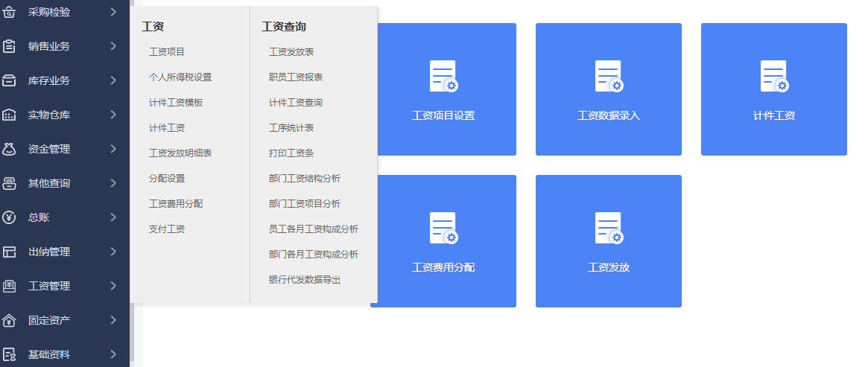The width and height of the screenshot is (868, 367).
Task: Choose 支付工资 from the flyout menu
Action: pos(167,229)
